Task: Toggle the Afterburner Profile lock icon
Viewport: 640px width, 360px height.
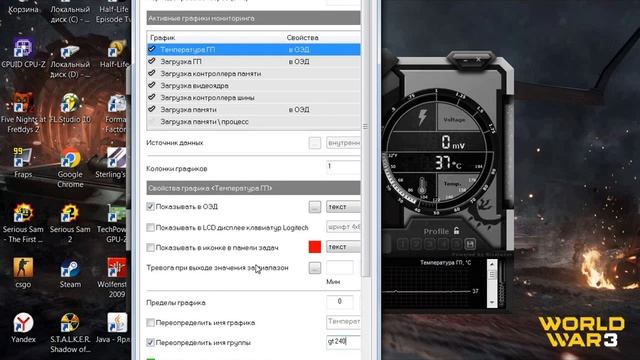Action: [456, 231]
